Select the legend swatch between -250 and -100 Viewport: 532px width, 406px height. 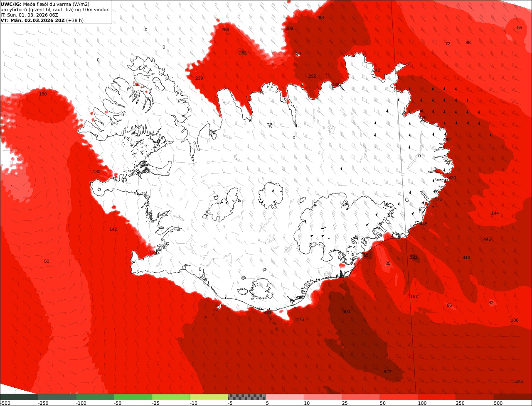click(57, 397)
